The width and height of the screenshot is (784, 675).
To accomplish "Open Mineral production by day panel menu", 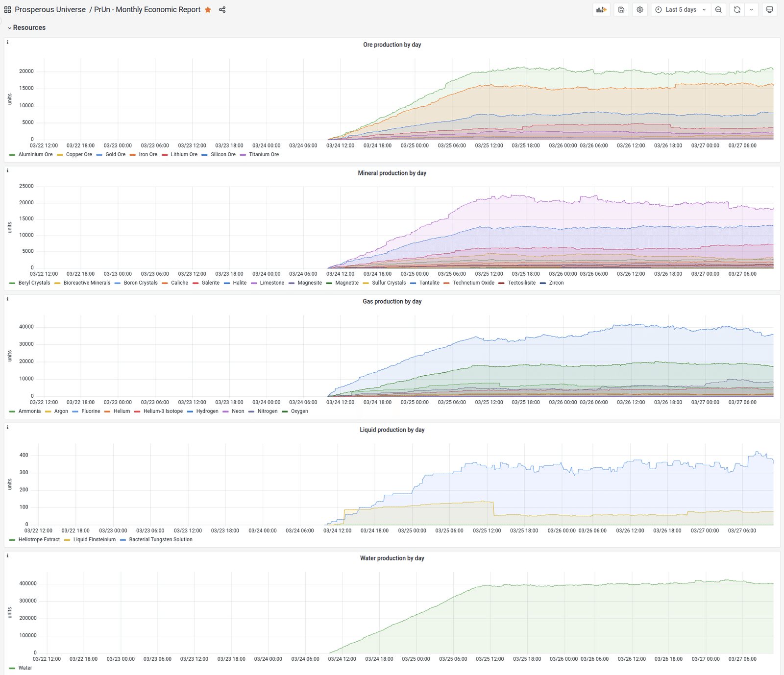I will pos(392,173).
